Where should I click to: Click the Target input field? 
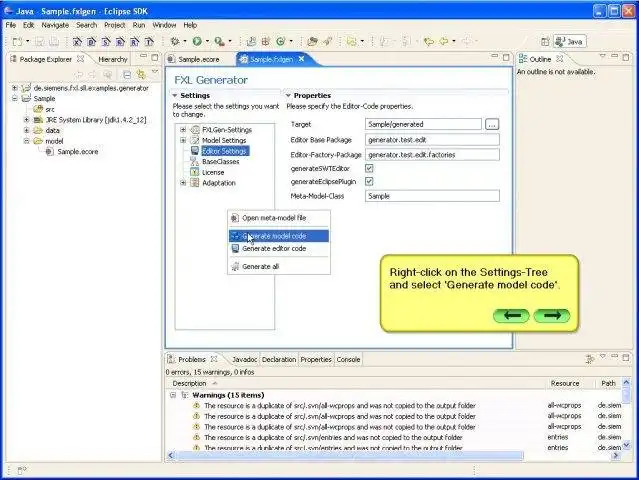[423, 124]
